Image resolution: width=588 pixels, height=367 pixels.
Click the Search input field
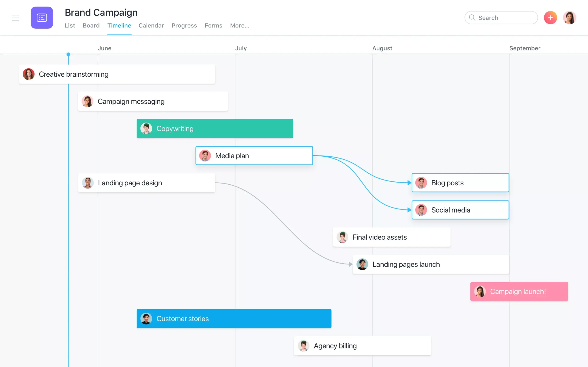[x=502, y=17]
